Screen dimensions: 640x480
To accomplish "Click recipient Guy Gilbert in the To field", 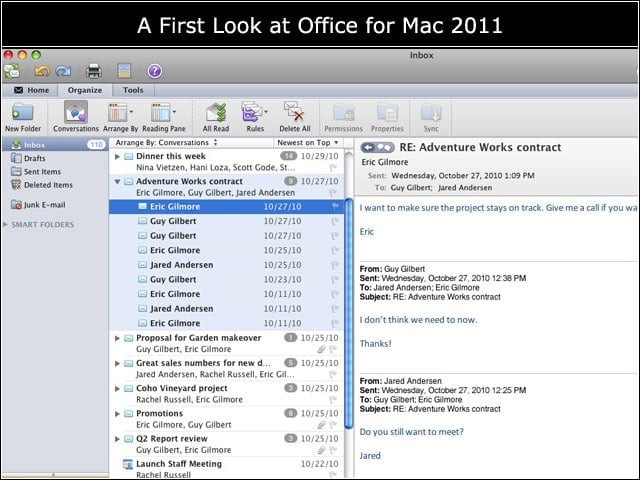I will [411, 188].
